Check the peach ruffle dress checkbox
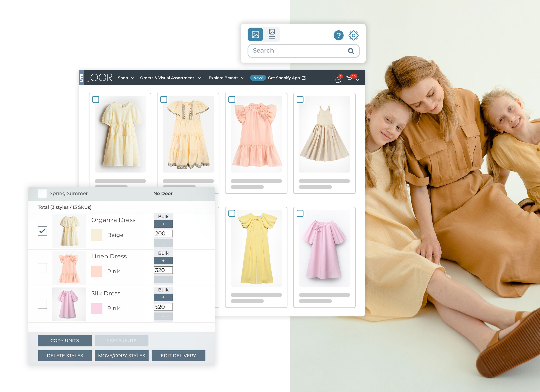 point(232,99)
